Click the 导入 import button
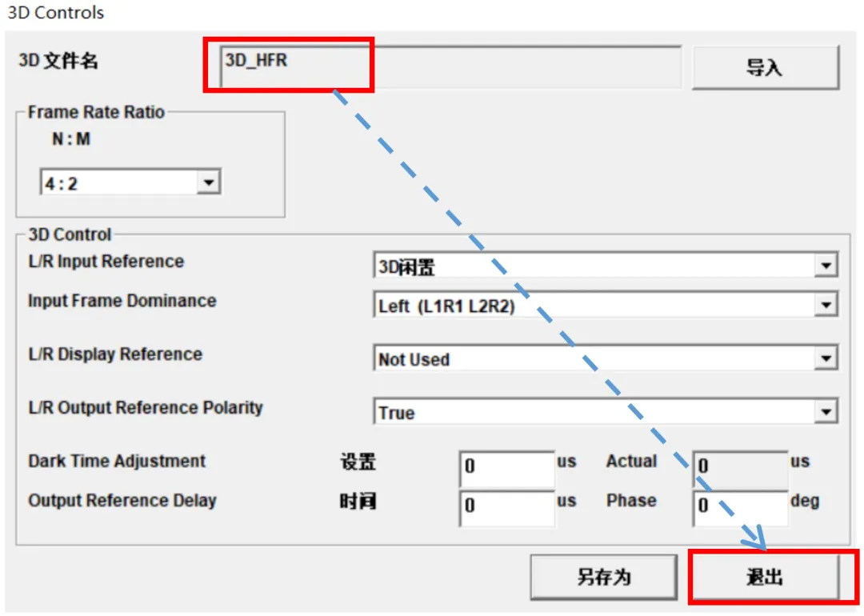Screen dimensions: 864x616 pyautogui.click(x=765, y=67)
